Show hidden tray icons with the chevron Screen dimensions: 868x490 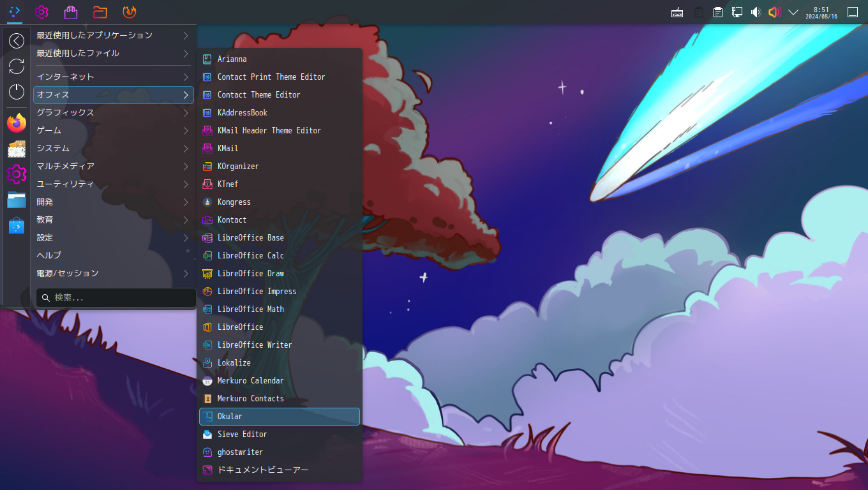pyautogui.click(x=793, y=12)
